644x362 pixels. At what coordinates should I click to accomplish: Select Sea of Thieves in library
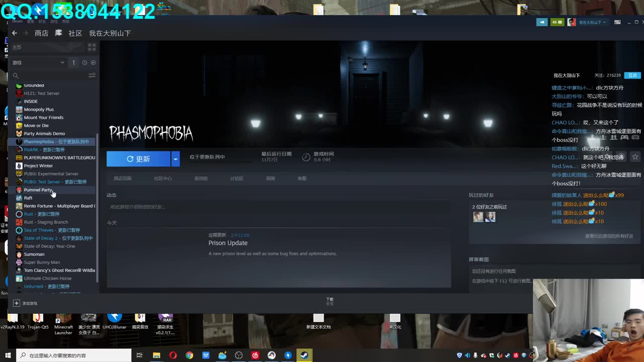[53, 230]
